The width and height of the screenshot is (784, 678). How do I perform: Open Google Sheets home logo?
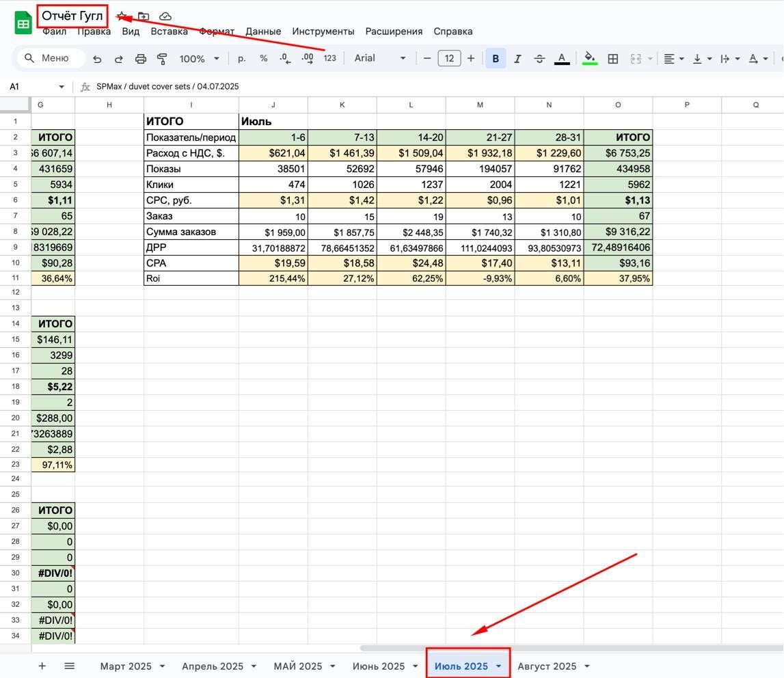tap(23, 23)
